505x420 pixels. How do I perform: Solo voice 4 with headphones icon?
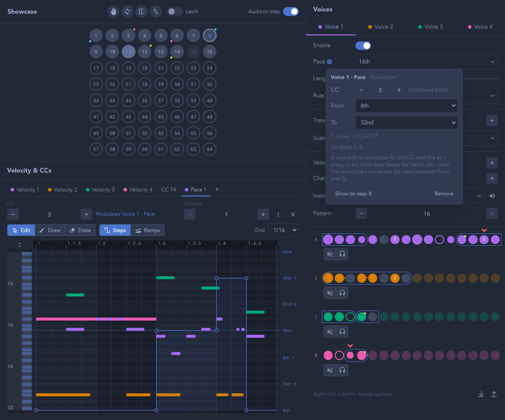[x=342, y=370]
